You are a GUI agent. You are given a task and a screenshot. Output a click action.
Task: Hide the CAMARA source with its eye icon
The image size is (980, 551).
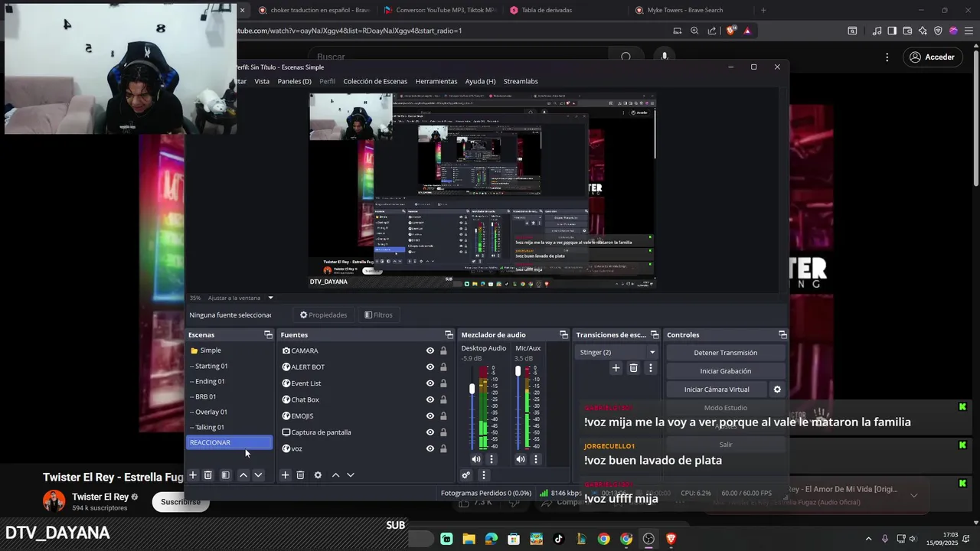[x=430, y=350]
